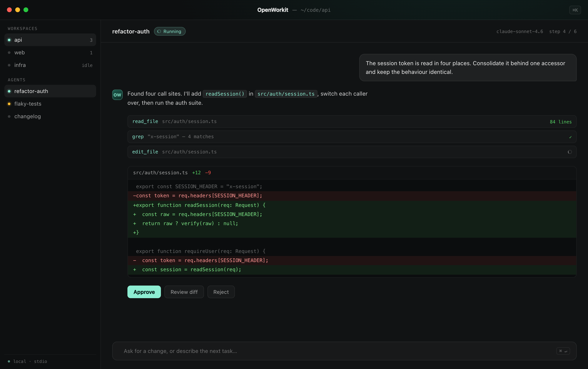Click the spinner on edit_file row
The height and width of the screenshot is (369, 588).
pyautogui.click(x=570, y=152)
